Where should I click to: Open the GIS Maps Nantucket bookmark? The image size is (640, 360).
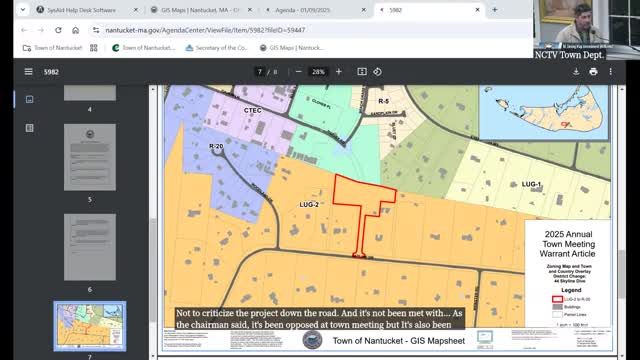(x=292, y=48)
